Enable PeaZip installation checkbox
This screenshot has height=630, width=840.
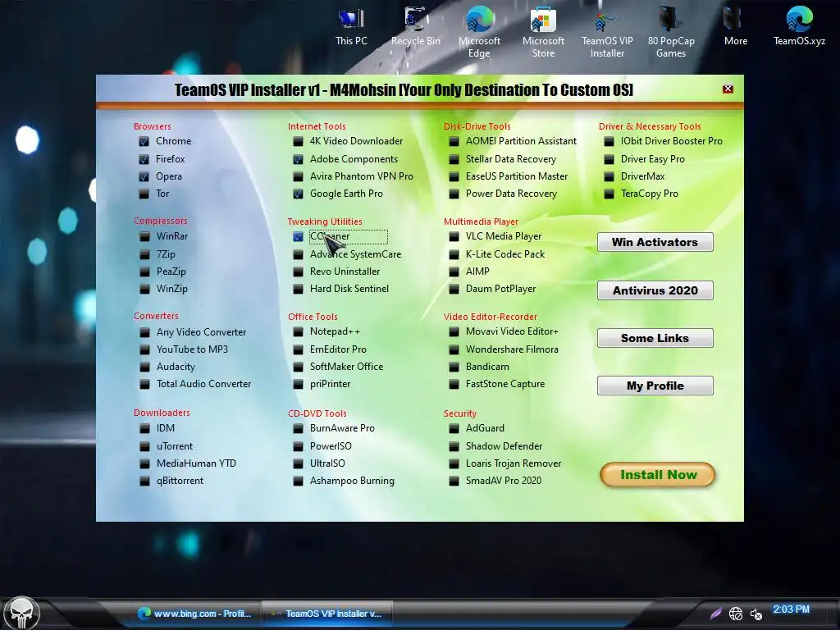pyautogui.click(x=144, y=272)
